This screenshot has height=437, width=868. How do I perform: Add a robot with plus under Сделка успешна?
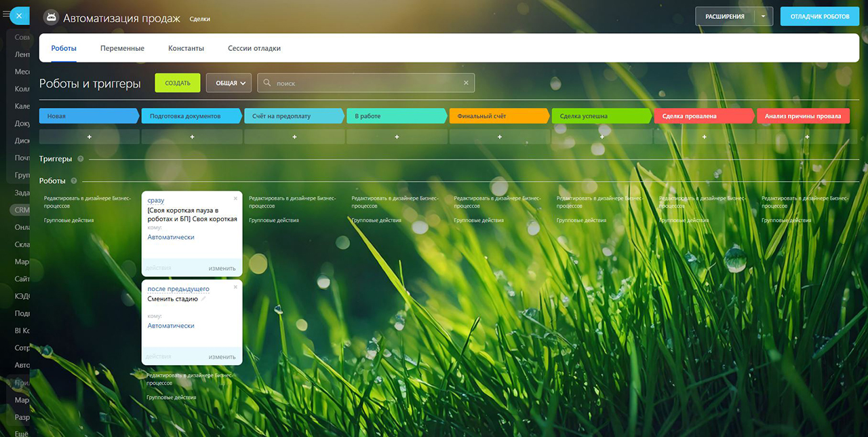coord(602,136)
